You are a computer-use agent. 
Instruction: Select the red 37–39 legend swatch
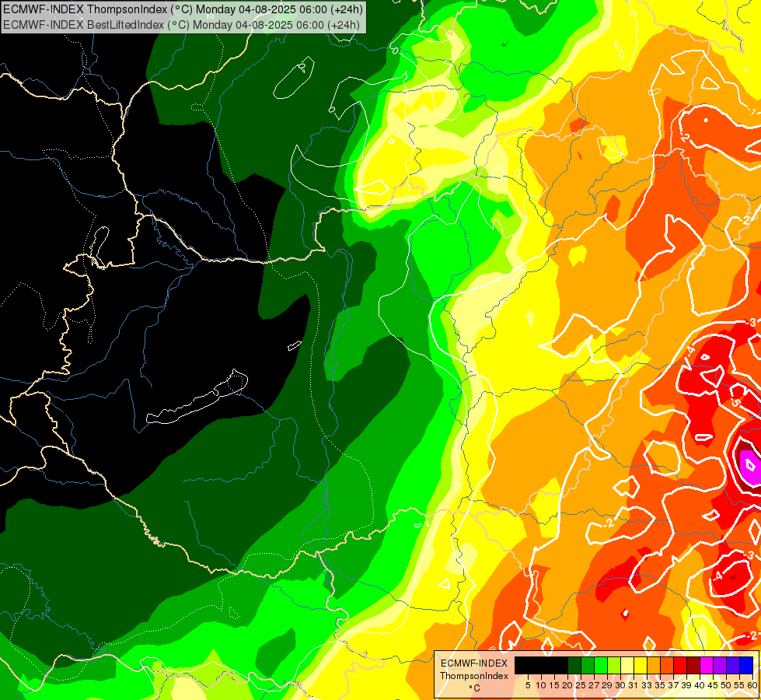pyautogui.click(x=680, y=665)
